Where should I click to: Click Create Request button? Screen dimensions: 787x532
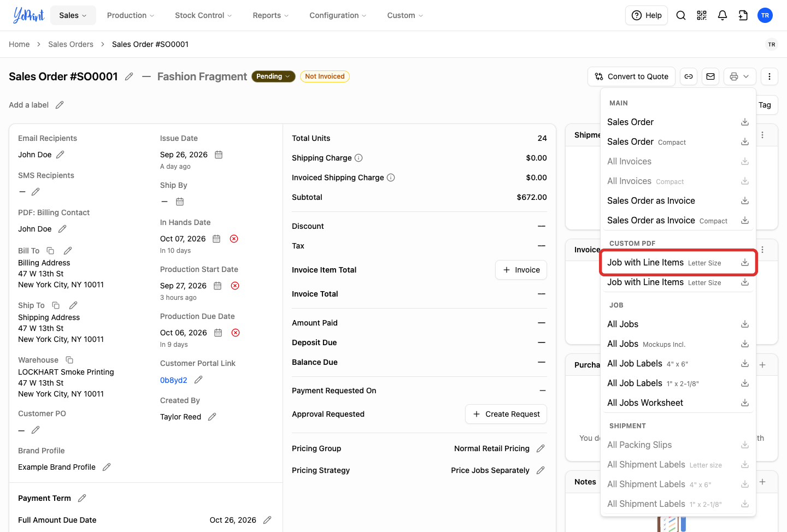click(x=506, y=414)
